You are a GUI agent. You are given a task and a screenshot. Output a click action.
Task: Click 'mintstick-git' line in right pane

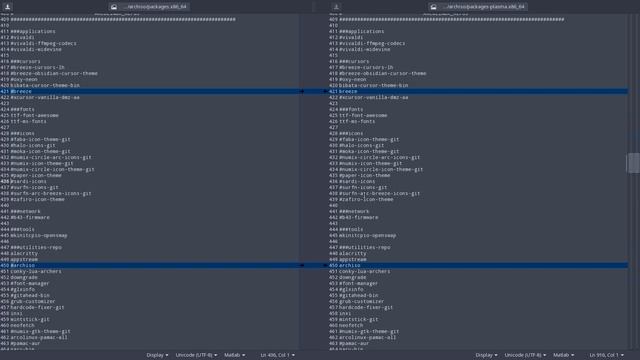tap(359, 320)
